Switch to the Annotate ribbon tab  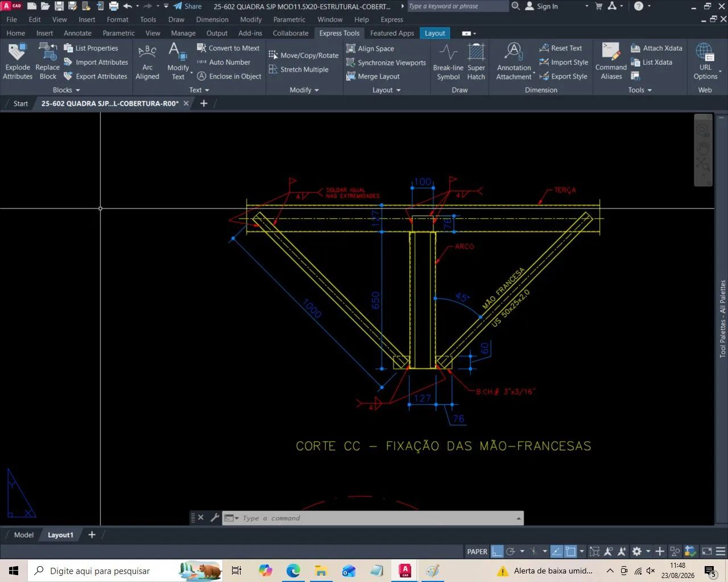pyautogui.click(x=77, y=33)
